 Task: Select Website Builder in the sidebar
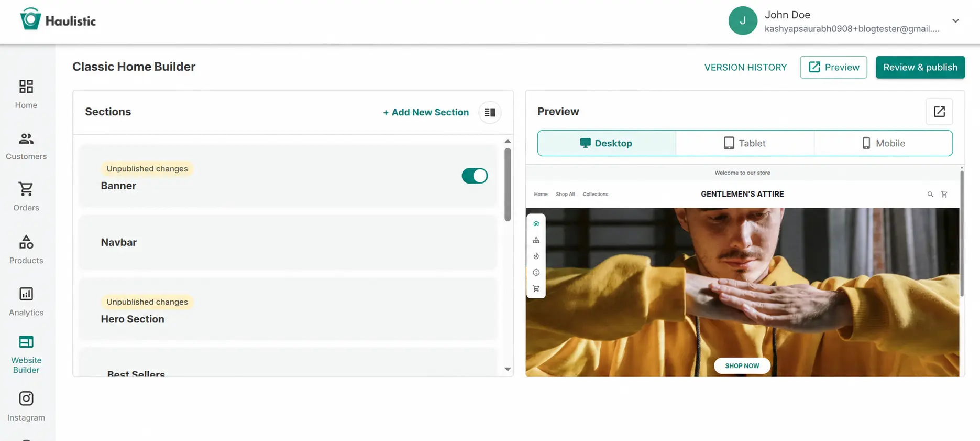click(26, 354)
